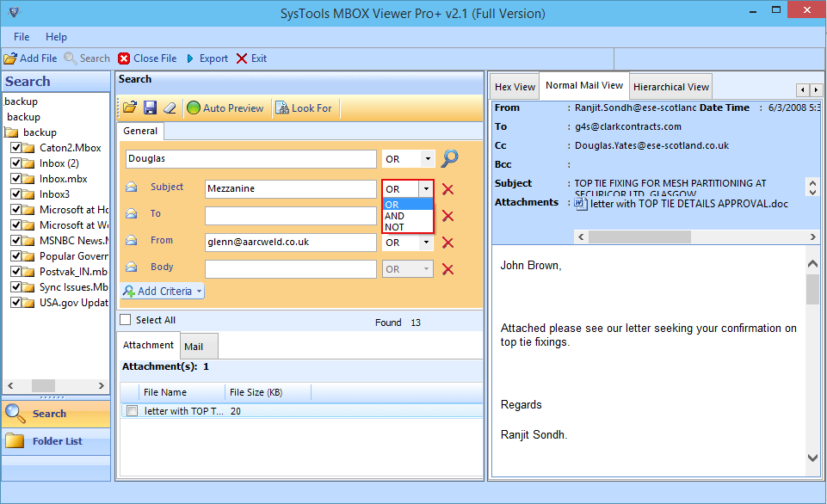Click the backup folder icon in the tree
This screenshot has height=504, width=827.
[x=11, y=132]
